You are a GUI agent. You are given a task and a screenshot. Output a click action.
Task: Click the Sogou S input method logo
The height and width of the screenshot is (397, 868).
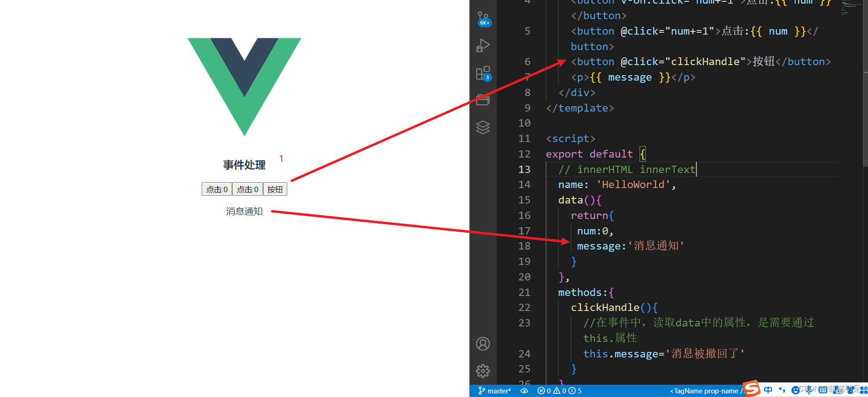click(751, 389)
